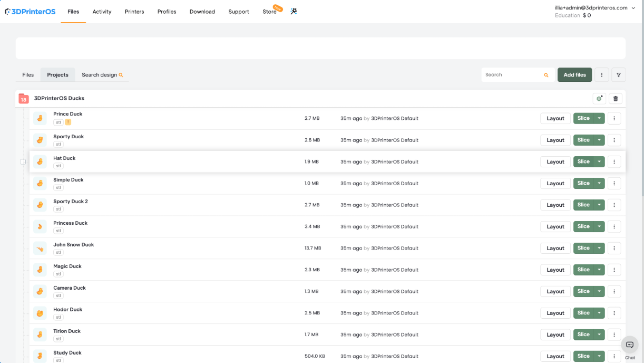Open more options for Prince Duck

pyautogui.click(x=614, y=118)
